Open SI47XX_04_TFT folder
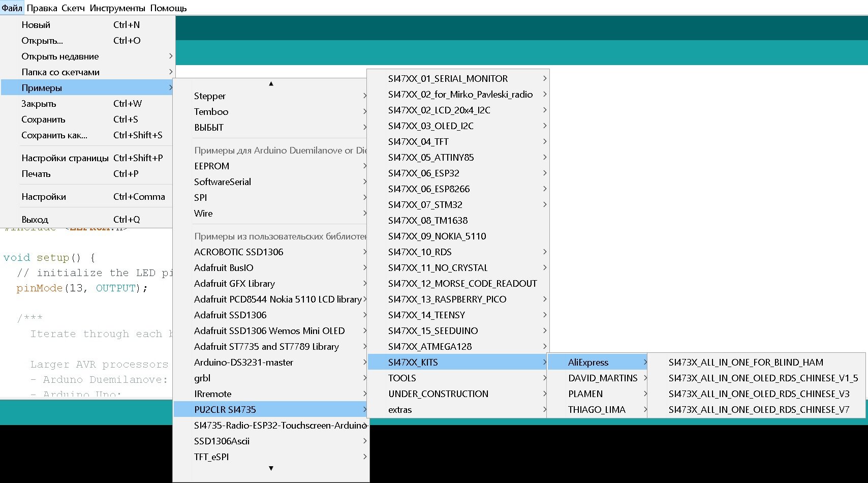The image size is (868, 483). click(x=458, y=142)
